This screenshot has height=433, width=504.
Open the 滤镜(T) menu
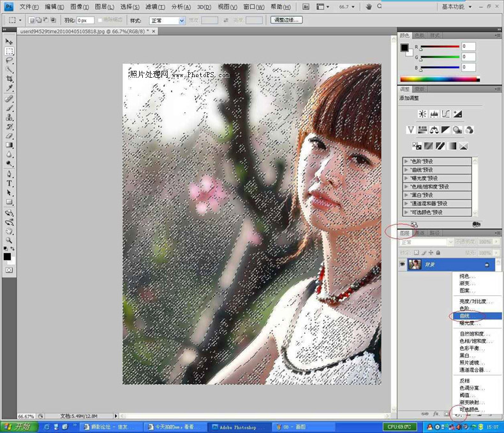click(x=155, y=7)
